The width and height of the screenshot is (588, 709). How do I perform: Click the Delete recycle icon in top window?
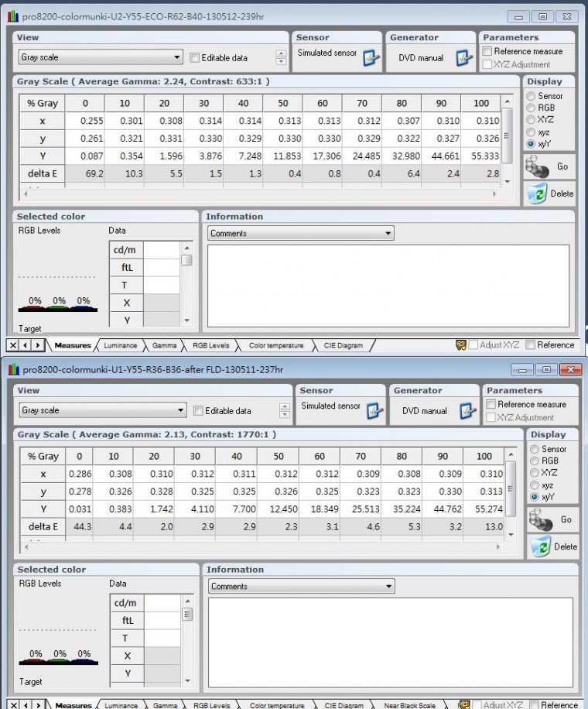click(x=537, y=194)
